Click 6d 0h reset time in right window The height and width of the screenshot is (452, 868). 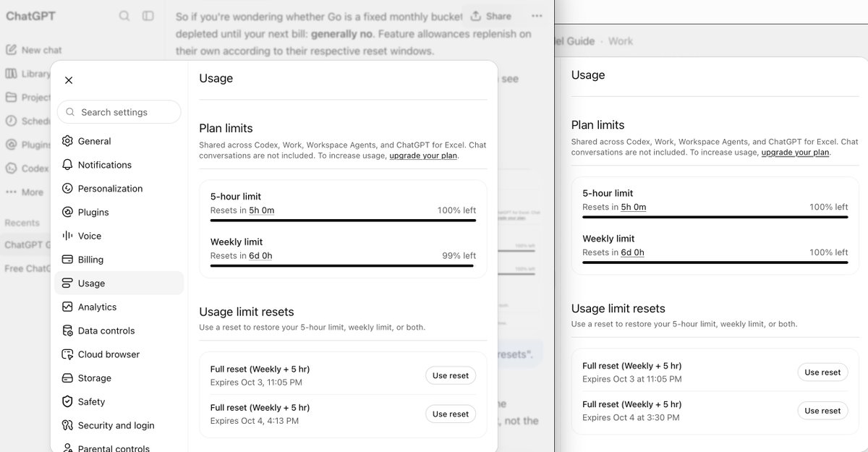tap(633, 252)
